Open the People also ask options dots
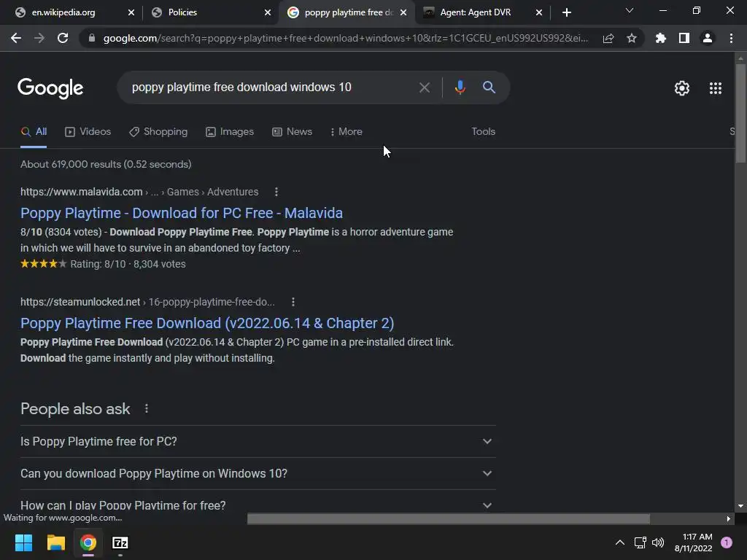 (146, 408)
